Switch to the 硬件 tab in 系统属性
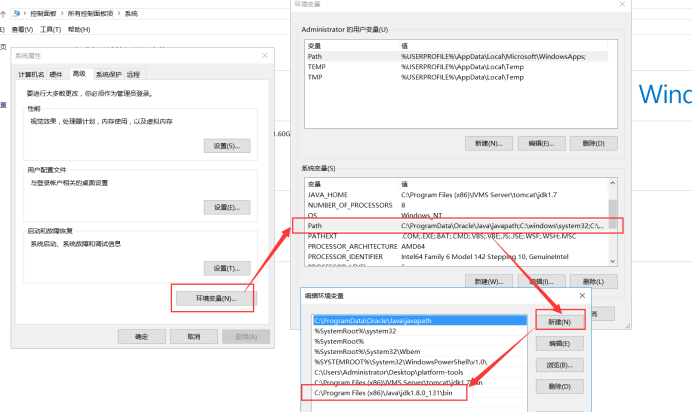This screenshot has width=692, height=413. [56, 75]
